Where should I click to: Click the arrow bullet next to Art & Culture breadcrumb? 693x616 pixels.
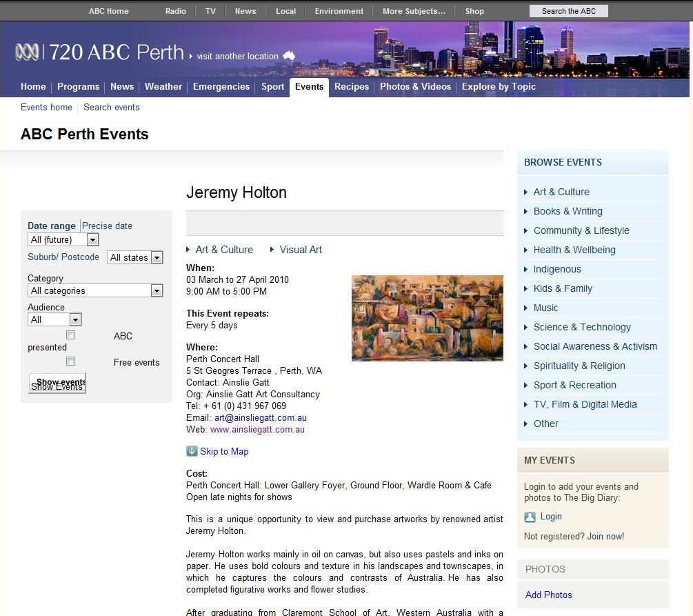pos(188,250)
